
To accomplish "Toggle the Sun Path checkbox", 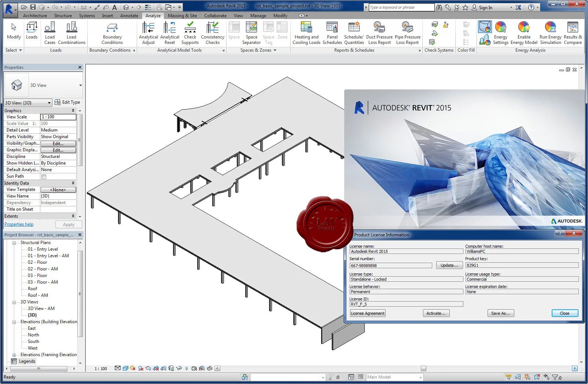I will tap(44, 177).
